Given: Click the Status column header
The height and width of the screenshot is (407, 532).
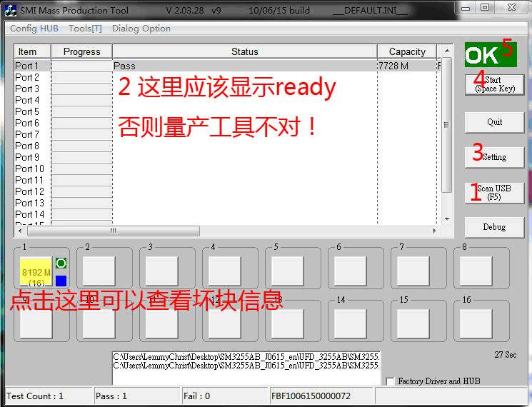Looking at the screenshot, I should coord(245,51).
